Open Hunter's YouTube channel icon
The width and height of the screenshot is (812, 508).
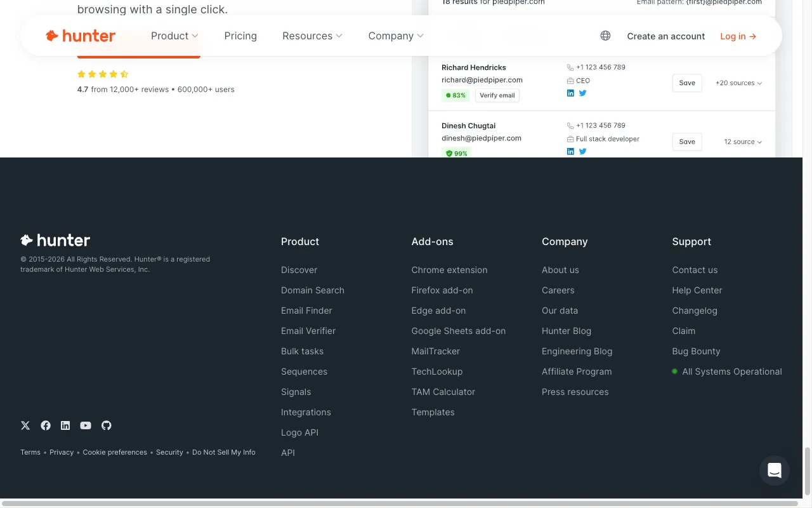(86, 425)
